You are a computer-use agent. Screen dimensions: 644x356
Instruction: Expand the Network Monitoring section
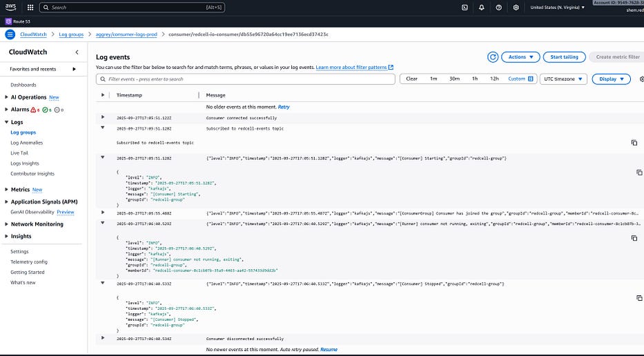pyautogui.click(x=6, y=224)
